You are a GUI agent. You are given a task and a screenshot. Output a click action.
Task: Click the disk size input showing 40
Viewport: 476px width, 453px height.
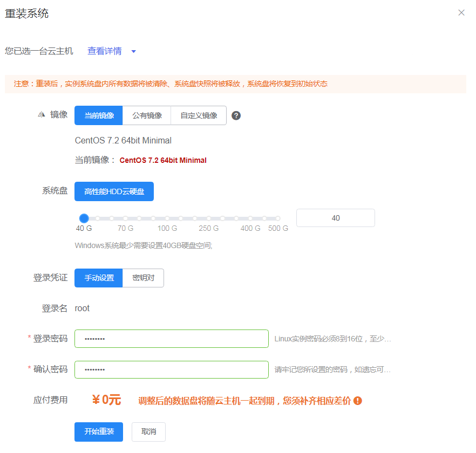click(x=335, y=218)
